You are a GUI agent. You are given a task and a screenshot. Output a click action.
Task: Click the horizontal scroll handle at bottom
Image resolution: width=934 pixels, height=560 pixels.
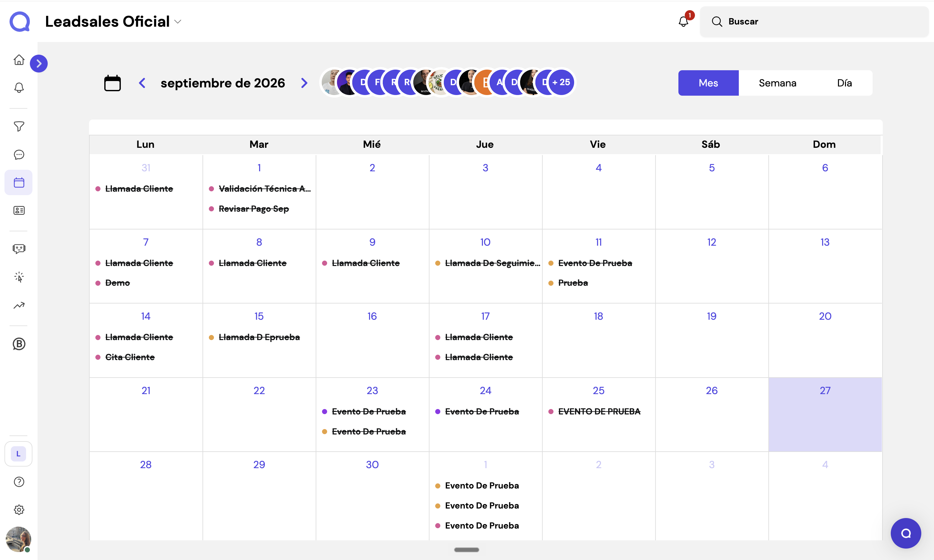click(x=466, y=550)
